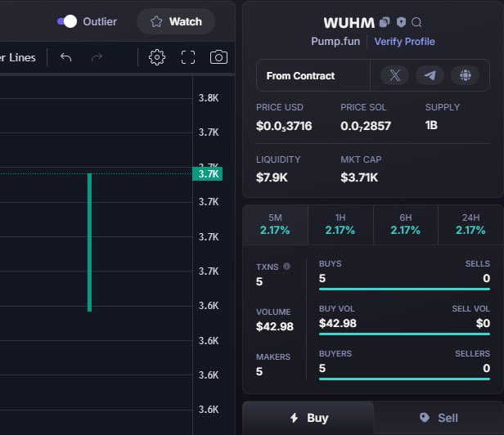504x435 pixels.
Task: Click the green 3.7K current price label
Action: point(207,174)
